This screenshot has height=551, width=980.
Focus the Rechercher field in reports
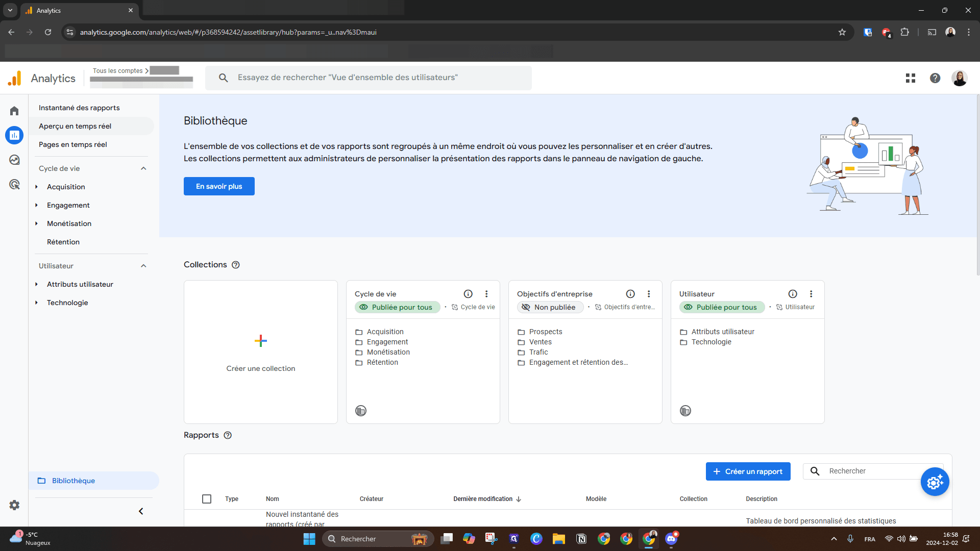[x=873, y=471]
